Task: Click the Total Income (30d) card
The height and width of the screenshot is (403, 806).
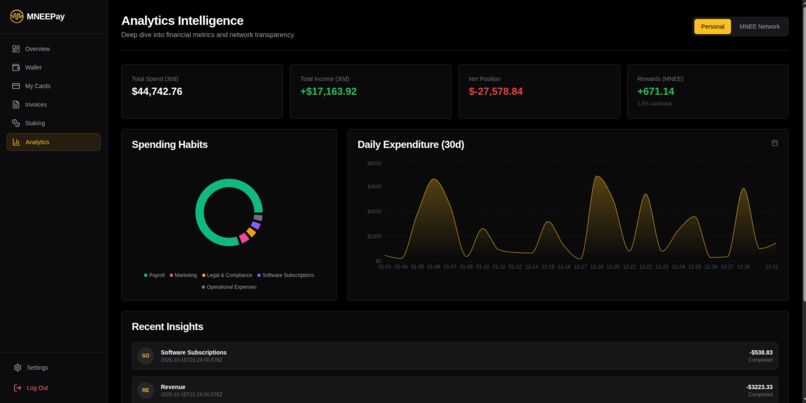Action: coord(371,91)
